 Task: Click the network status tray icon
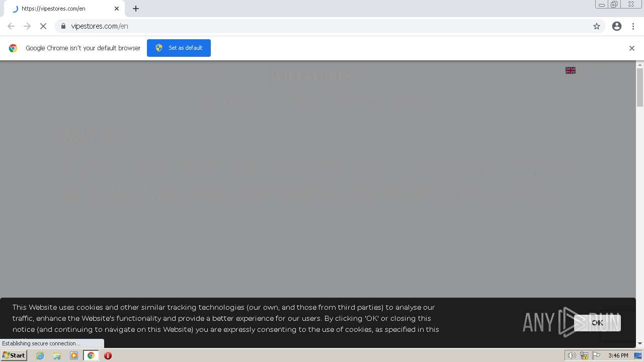point(584,355)
